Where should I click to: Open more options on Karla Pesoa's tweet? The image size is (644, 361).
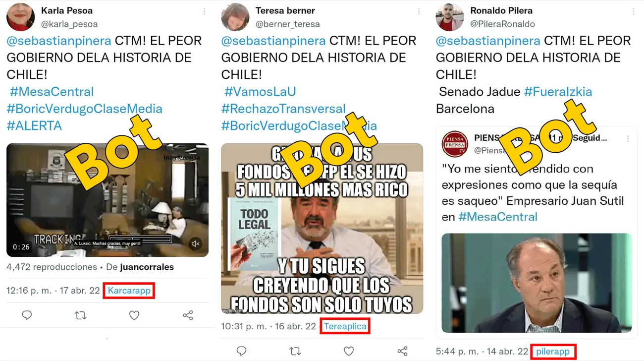204,11
